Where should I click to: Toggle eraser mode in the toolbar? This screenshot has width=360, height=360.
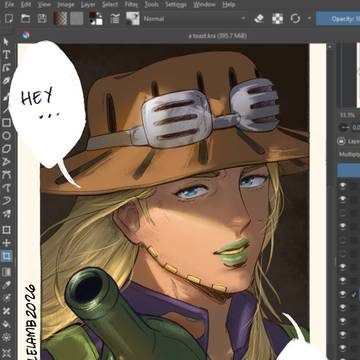259,19
